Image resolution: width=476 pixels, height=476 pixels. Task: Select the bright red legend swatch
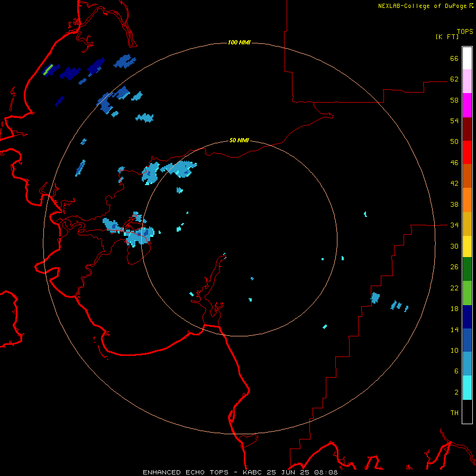tap(467, 152)
